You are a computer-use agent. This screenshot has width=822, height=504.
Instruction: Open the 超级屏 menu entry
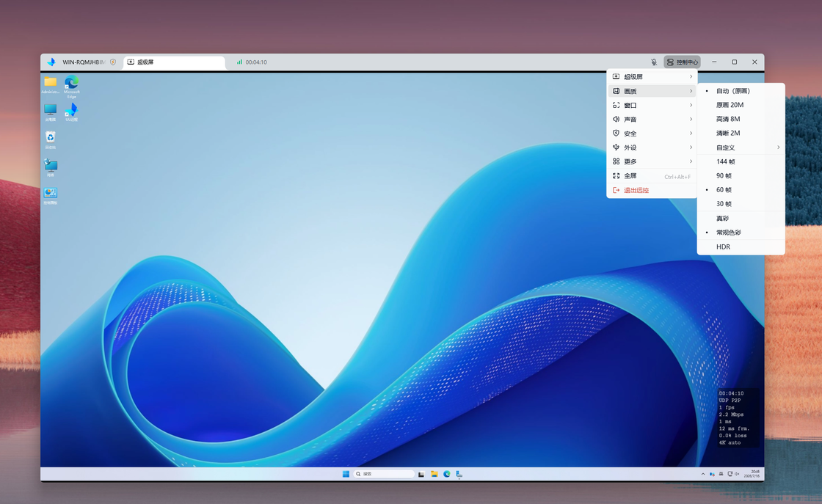pyautogui.click(x=652, y=76)
